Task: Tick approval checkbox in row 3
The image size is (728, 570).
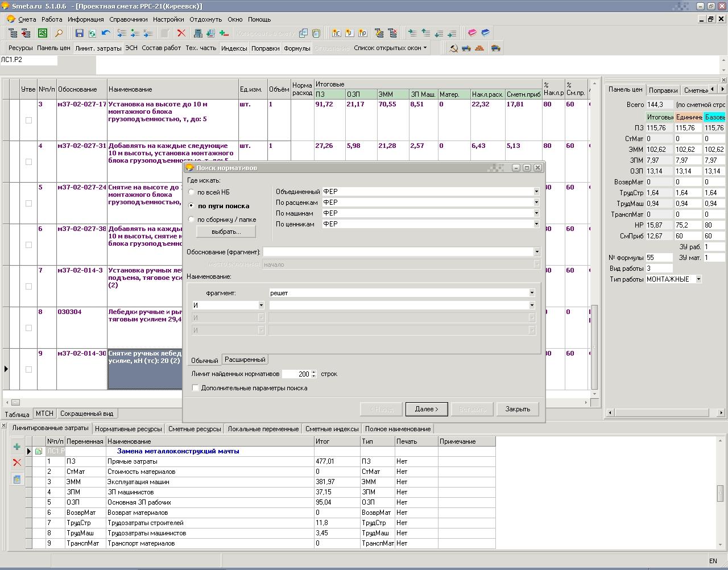Action: coord(28,120)
